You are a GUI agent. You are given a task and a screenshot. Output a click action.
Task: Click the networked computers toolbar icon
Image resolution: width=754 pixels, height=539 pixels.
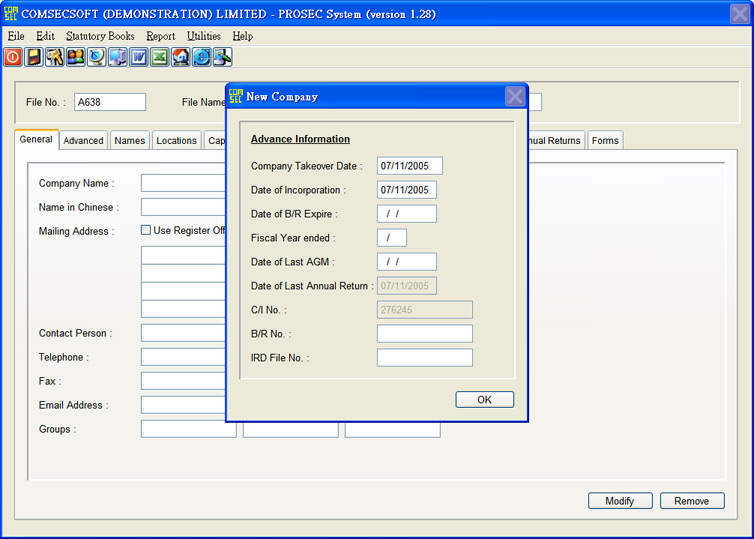pyautogui.click(x=117, y=57)
